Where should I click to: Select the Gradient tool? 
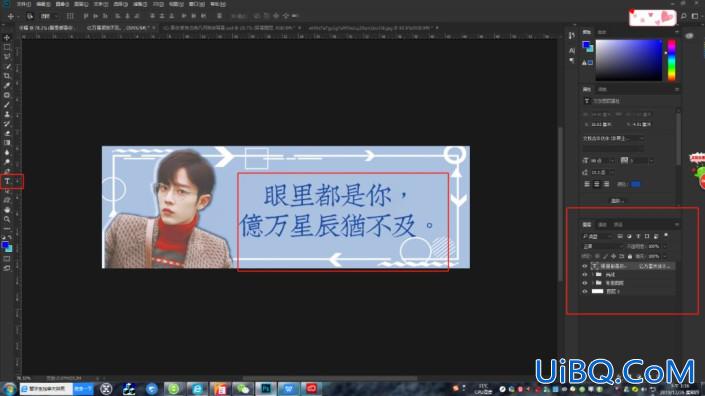coord(7,143)
